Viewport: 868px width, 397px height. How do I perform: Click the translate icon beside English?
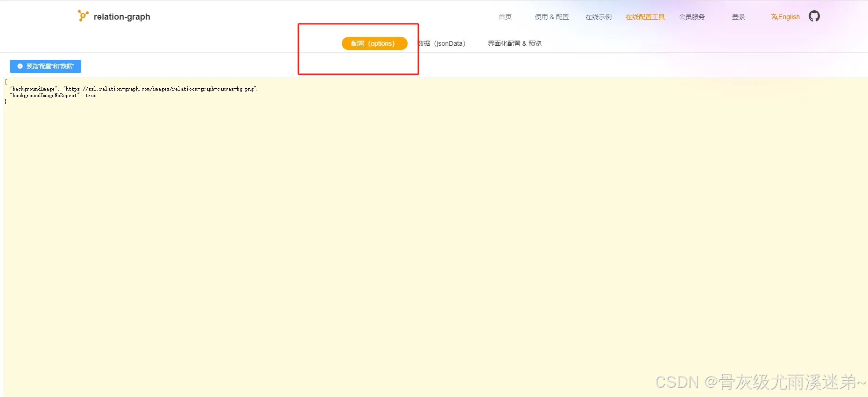tap(774, 17)
